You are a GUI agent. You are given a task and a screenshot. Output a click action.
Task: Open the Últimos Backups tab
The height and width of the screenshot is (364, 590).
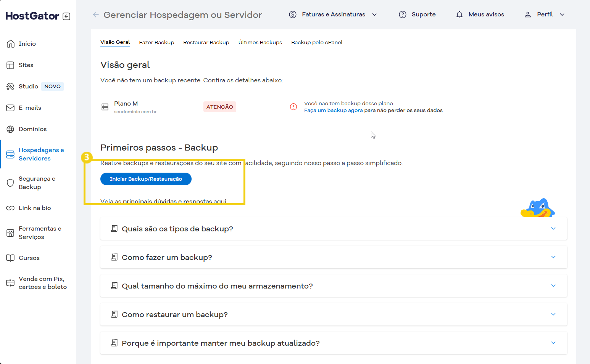[x=260, y=43]
